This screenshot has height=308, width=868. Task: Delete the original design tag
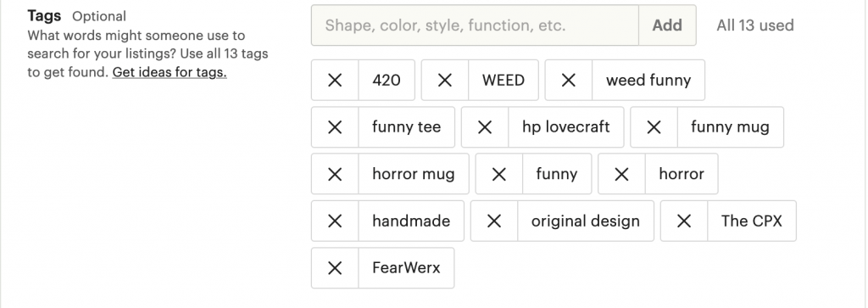pyautogui.click(x=494, y=221)
